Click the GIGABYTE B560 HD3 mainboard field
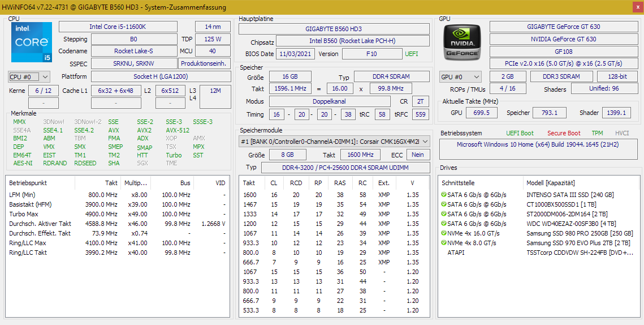The width and height of the screenshot is (644, 325). point(334,29)
